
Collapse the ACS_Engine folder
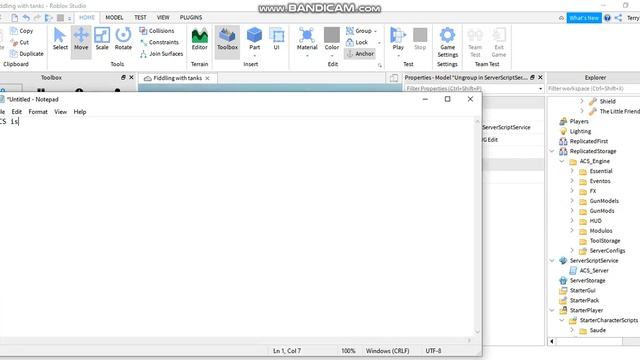562,161
